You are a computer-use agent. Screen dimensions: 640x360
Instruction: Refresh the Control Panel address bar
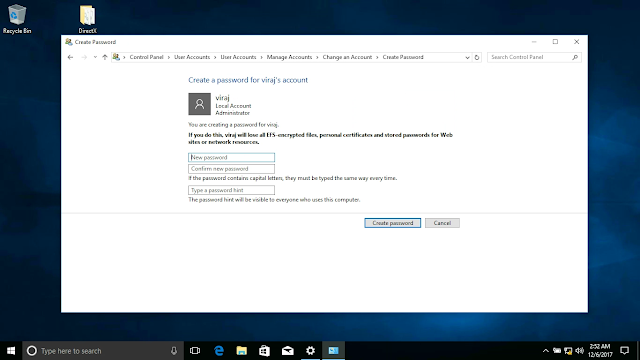pyautogui.click(x=477, y=57)
